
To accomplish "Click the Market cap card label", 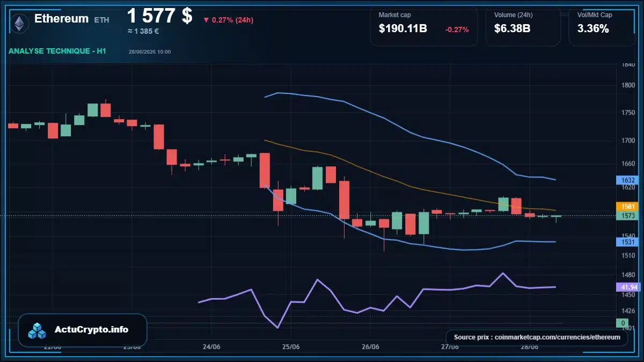I will coord(394,15).
